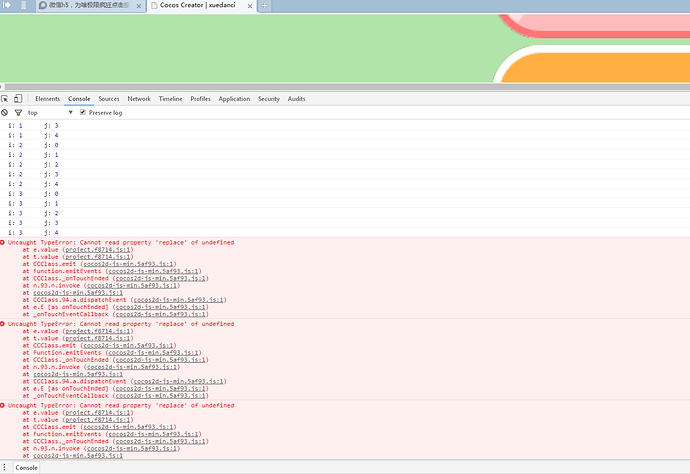Click log row i: 3 j: 0
The width and height of the screenshot is (690, 474).
345,193
